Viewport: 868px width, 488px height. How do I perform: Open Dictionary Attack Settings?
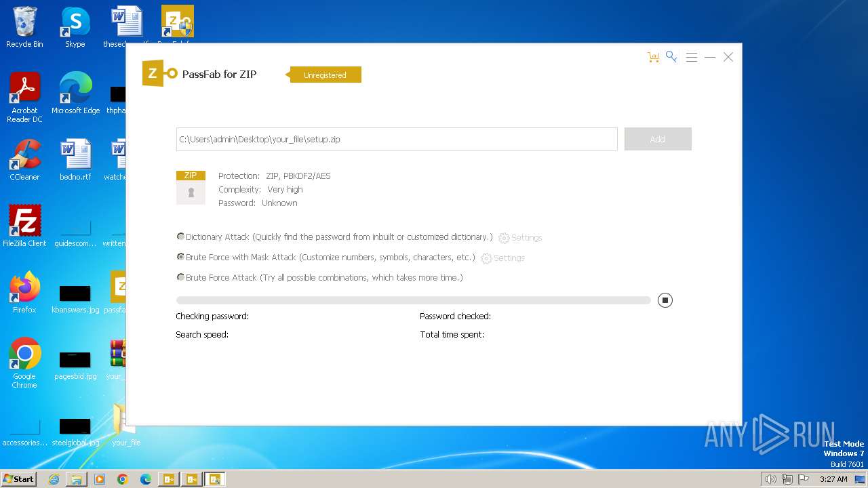tap(520, 238)
